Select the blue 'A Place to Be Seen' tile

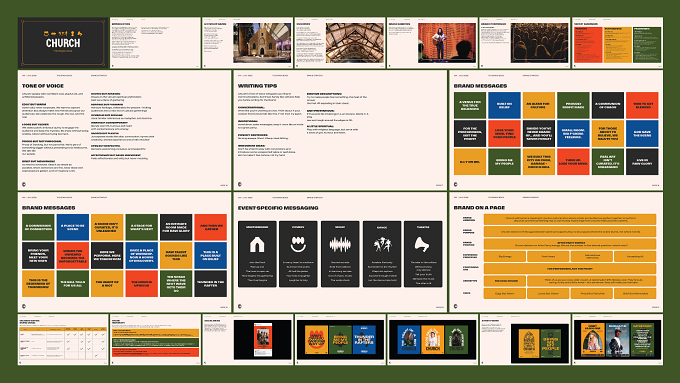coord(72,227)
